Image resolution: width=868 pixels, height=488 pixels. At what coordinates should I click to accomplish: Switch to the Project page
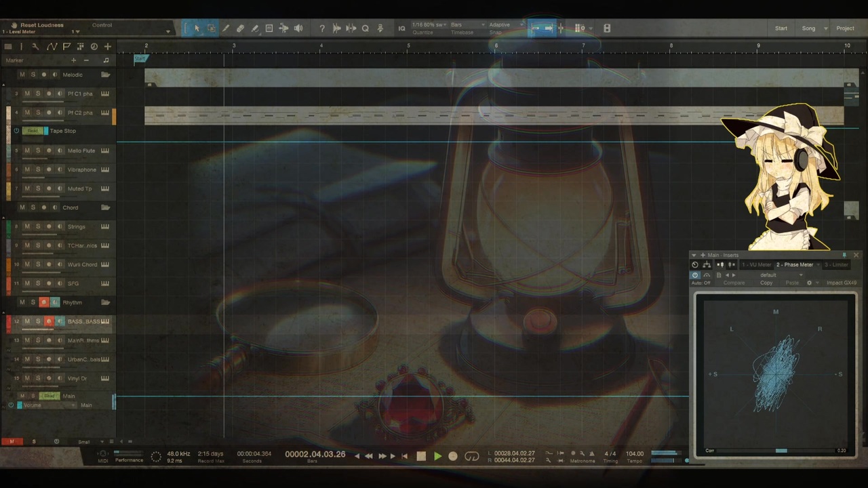[845, 28]
